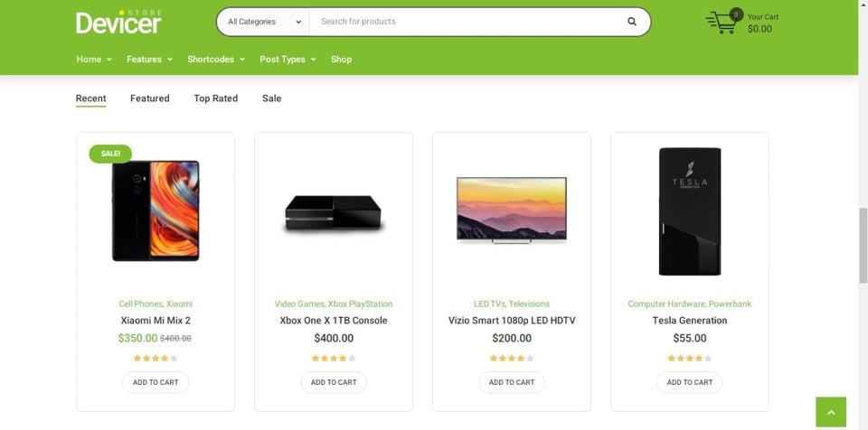Click the search magnifier icon
868x430 pixels.
pyautogui.click(x=632, y=22)
